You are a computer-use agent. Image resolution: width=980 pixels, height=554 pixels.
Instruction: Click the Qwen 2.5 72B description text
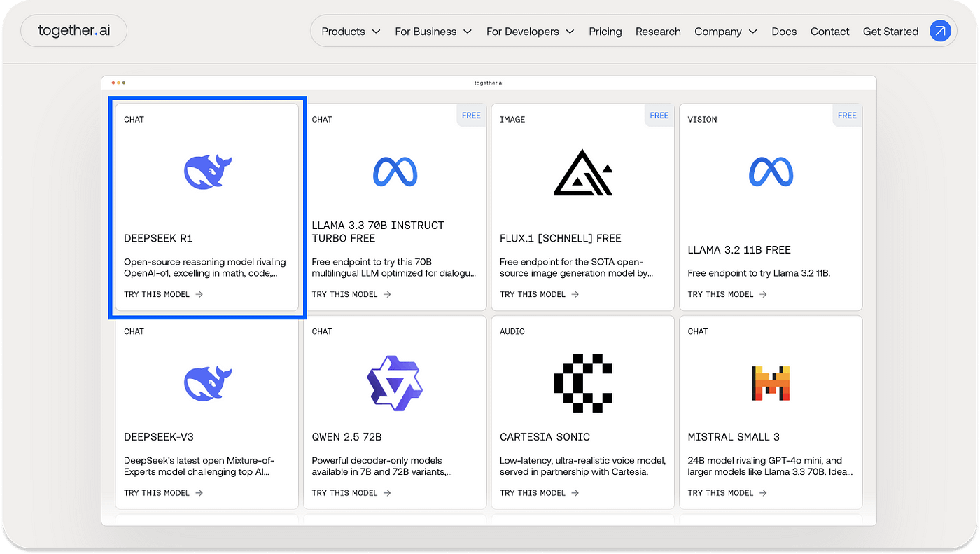[x=384, y=466]
